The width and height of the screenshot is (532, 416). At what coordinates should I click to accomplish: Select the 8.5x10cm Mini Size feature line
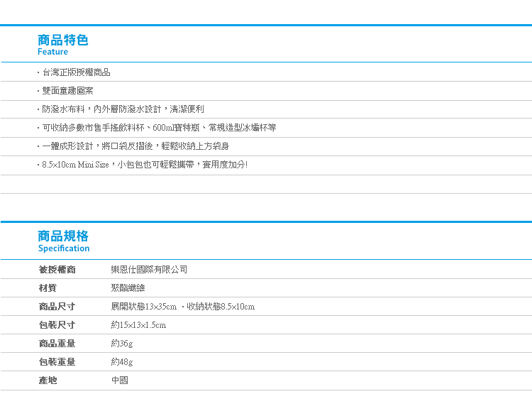click(145, 165)
